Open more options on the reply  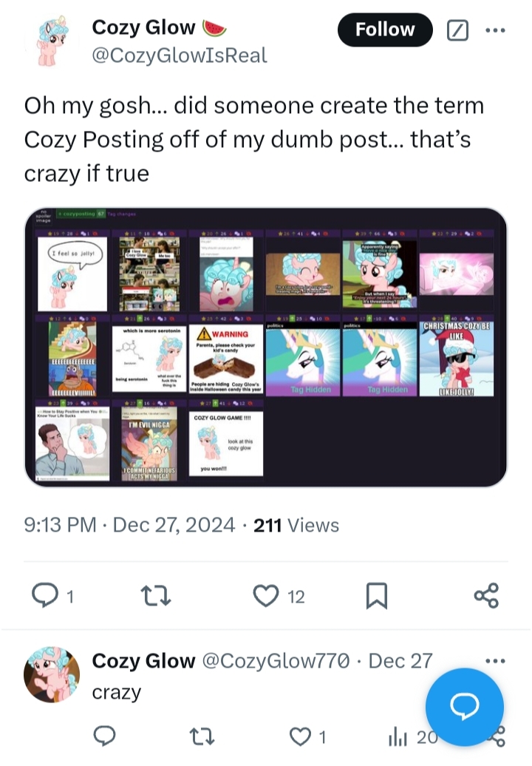[494, 660]
